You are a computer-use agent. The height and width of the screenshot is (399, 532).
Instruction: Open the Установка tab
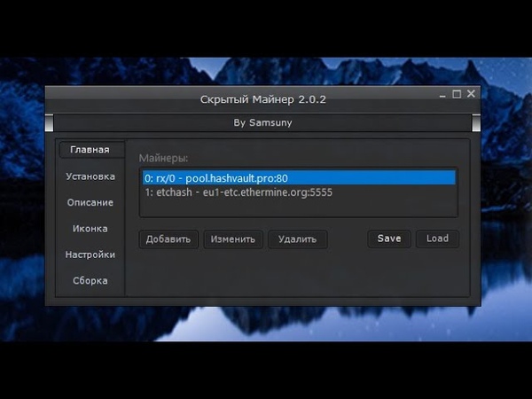point(90,176)
